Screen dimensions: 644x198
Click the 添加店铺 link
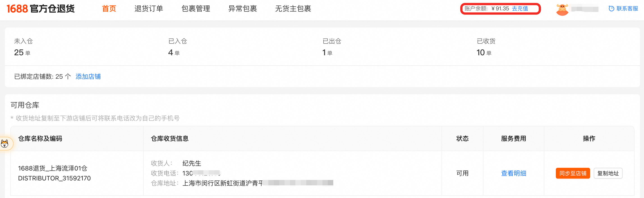pyautogui.click(x=88, y=76)
